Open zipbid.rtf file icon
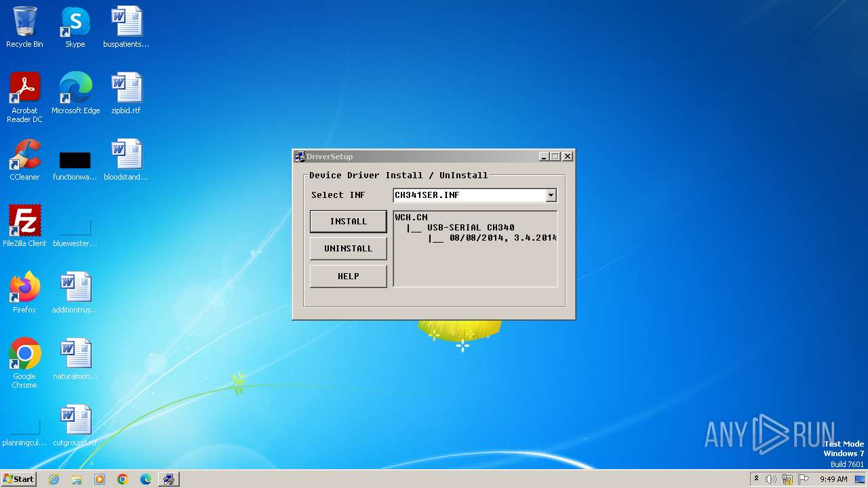The image size is (868, 488). [x=126, y=94]
